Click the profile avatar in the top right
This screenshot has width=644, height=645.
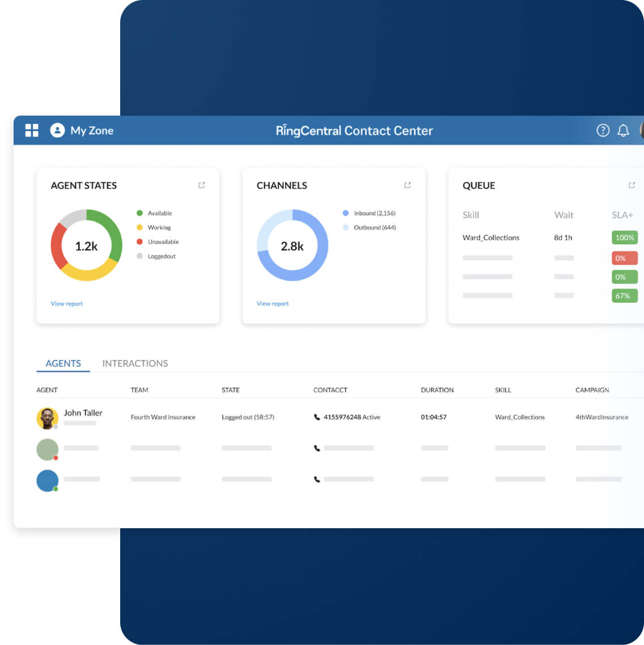point(641,130)
